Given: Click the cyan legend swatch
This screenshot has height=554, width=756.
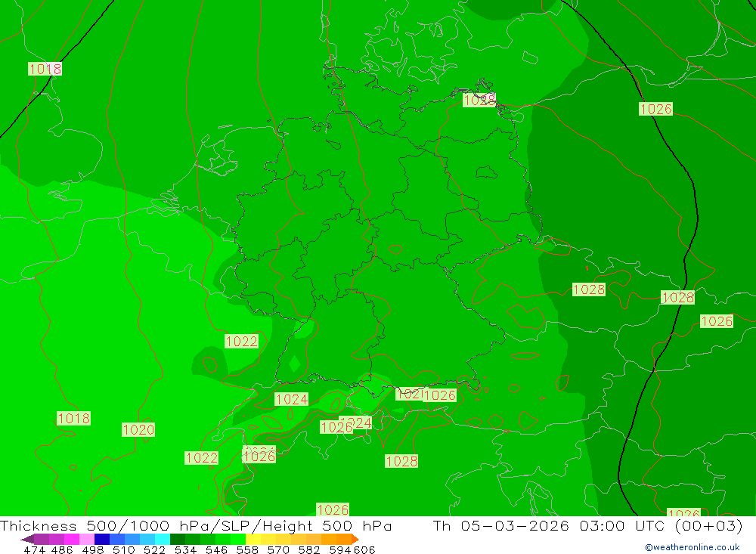Looking at the screenshot, I should point(163,539).
